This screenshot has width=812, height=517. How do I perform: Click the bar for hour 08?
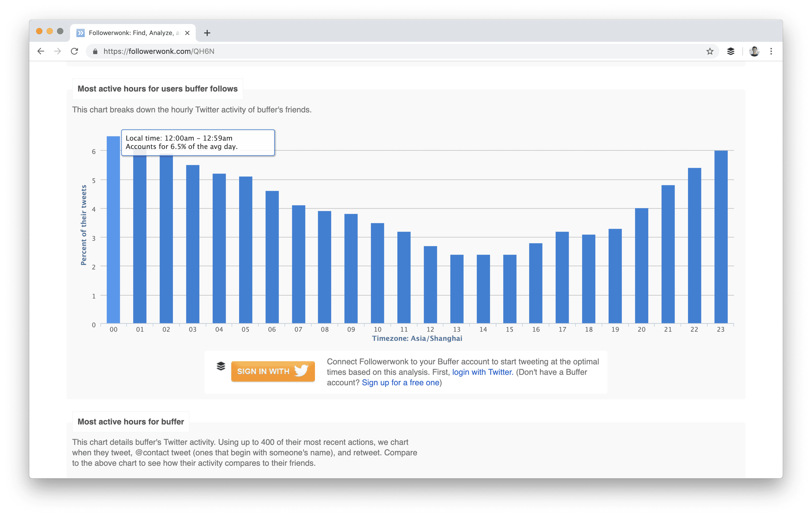coord(324,267)
